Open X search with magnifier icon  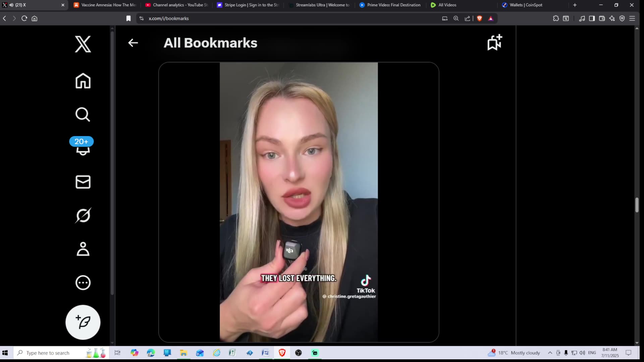point(83,115)
